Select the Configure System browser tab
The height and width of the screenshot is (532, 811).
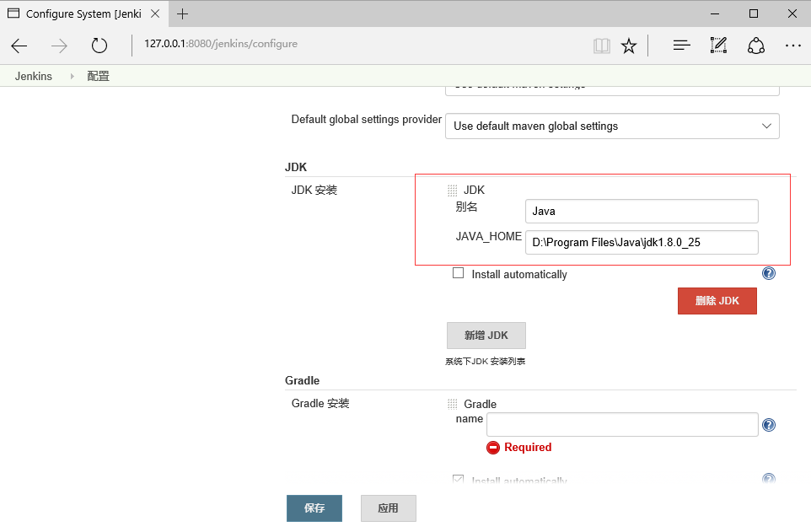point(83,14)
